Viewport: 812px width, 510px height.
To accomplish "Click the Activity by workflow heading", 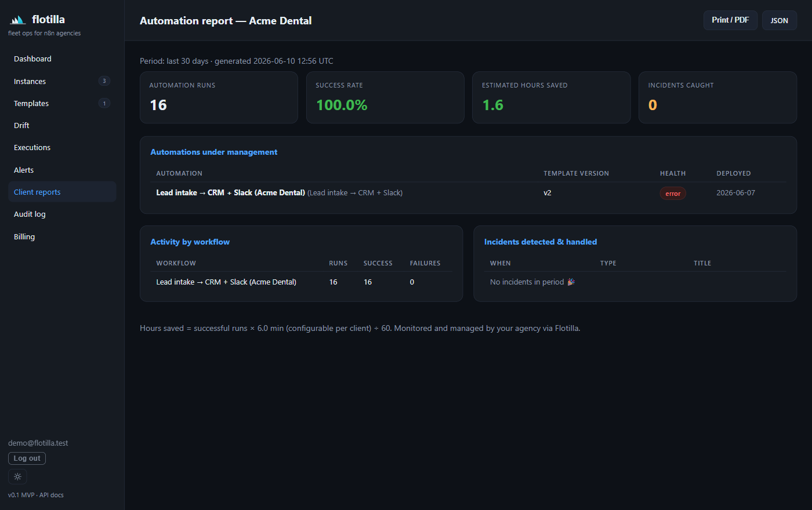I will coord(190,242).
